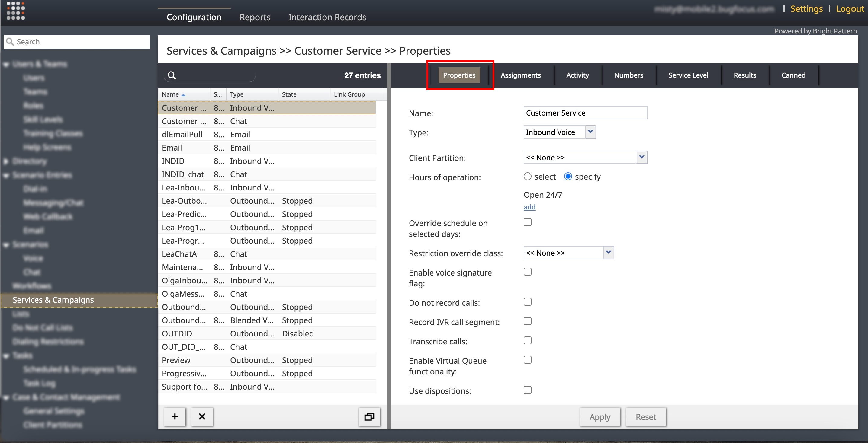
Task: Check Record IVR call segment box
Action: [x=528, y=321]
